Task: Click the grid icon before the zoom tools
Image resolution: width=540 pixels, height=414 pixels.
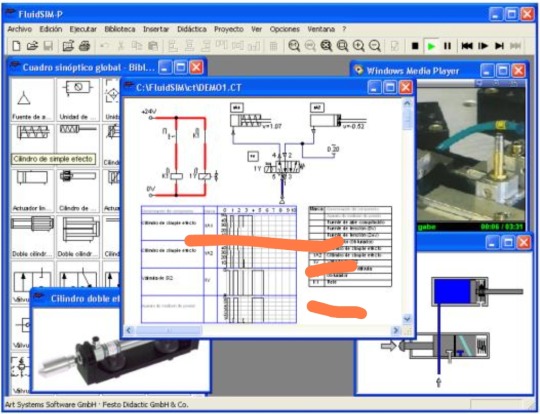Action: (x=273, y=45)
